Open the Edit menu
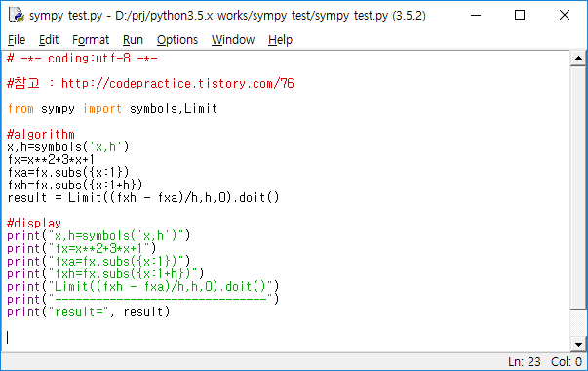Image resolution: width=588 pixels, height=371 pixels. [49, 40]
